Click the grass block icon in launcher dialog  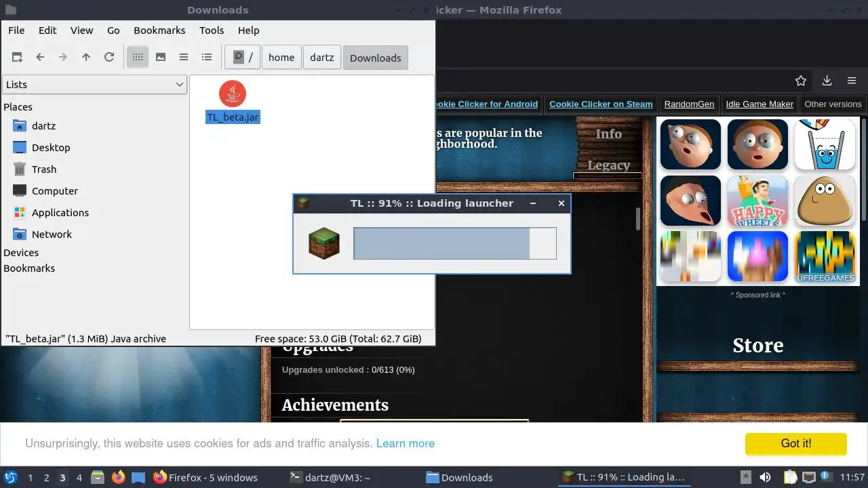324,244
